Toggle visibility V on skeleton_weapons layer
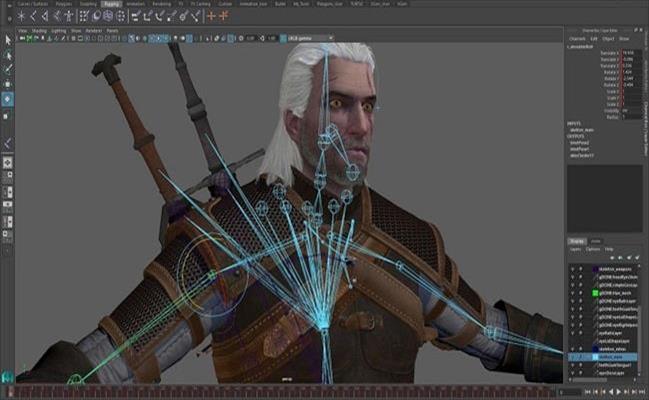The width and height of the screenshot is (649, 400). point(572,269)
